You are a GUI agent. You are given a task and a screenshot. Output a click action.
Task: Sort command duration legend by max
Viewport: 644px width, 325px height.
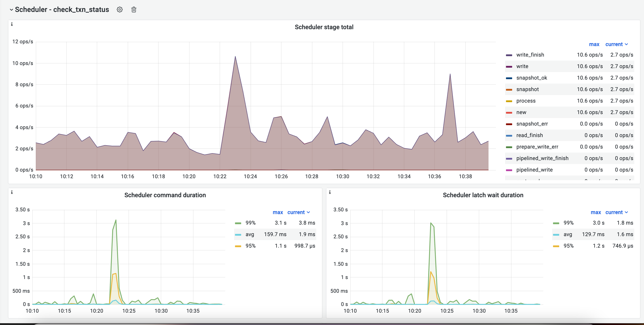(x=278, y=212)
